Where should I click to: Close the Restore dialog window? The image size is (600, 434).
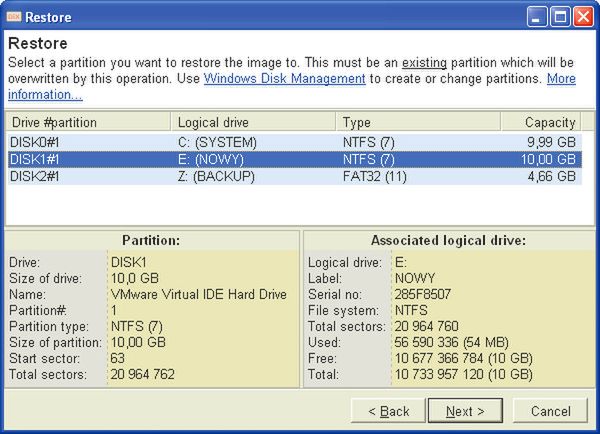click(x=584, y=15)
